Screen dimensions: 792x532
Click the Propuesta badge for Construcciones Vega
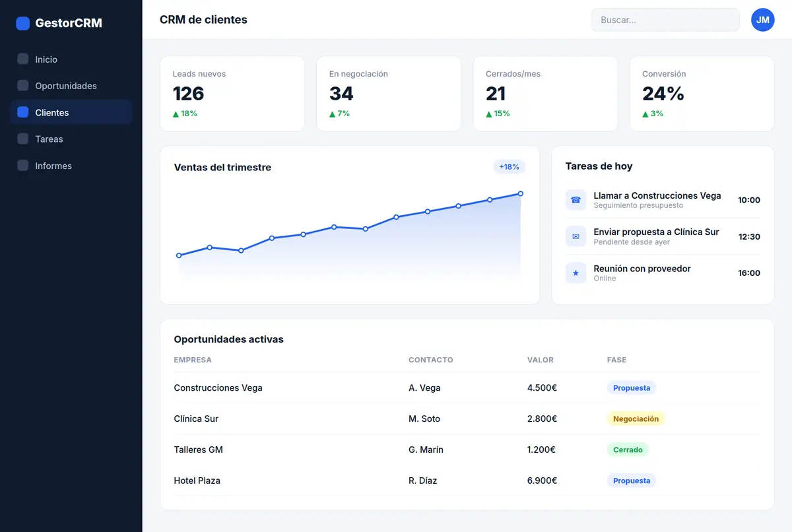[632, 387]
